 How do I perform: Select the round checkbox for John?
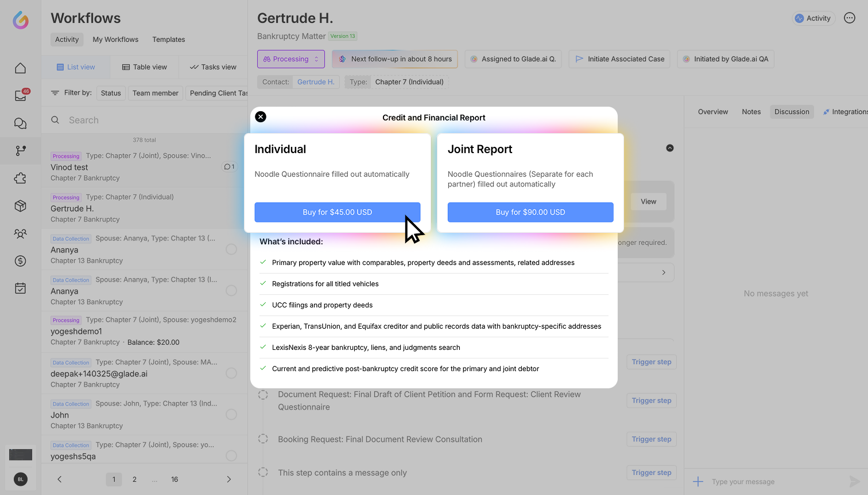point(231,415)
